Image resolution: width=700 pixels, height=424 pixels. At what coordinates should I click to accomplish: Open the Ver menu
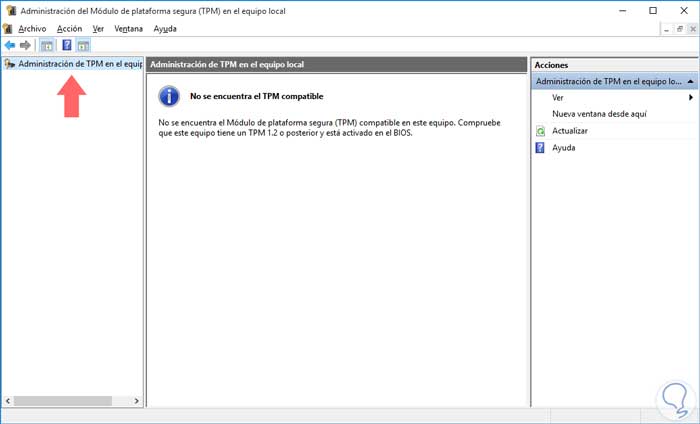(x=98, y=29)
